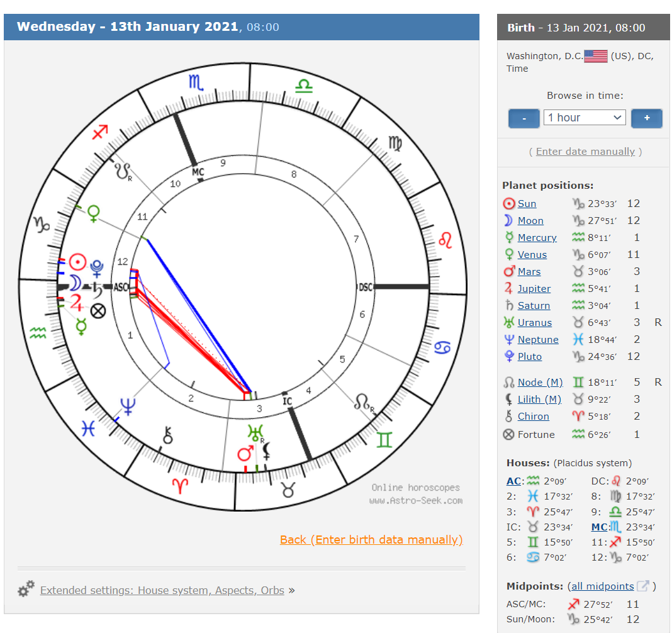Click the Gemini sign on the chart wheel

click(x=384, y=440)
